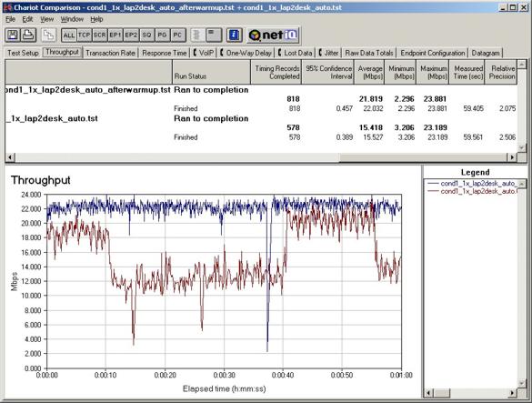Select the TCP filter button
The height and width of the screenshot is (403, 532).
point(84,35)
